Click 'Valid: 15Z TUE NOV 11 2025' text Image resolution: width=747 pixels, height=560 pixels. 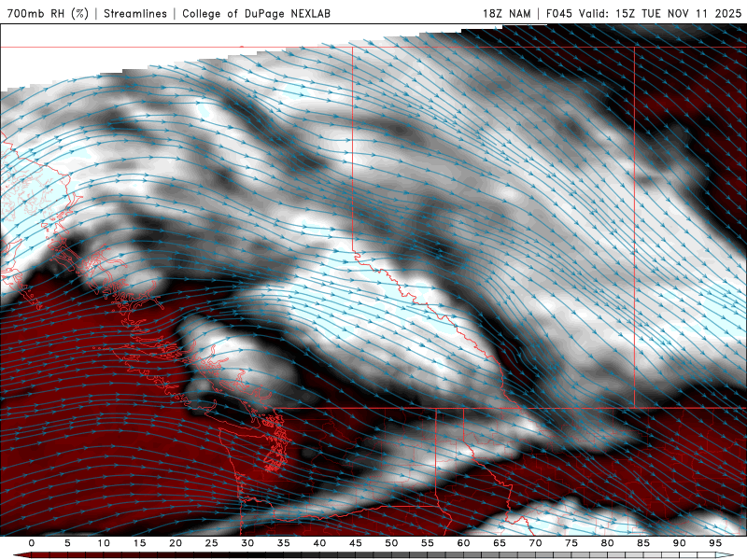coord(660,13)
